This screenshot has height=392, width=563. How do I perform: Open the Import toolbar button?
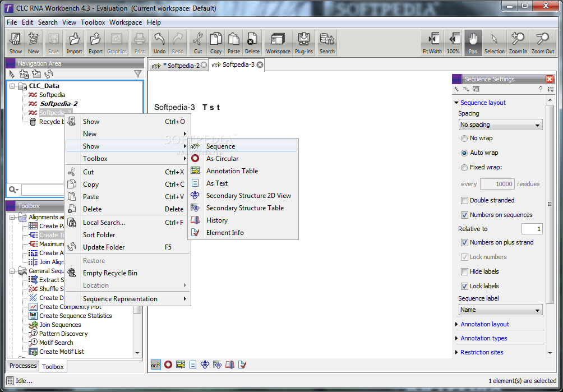click(75, 43)
